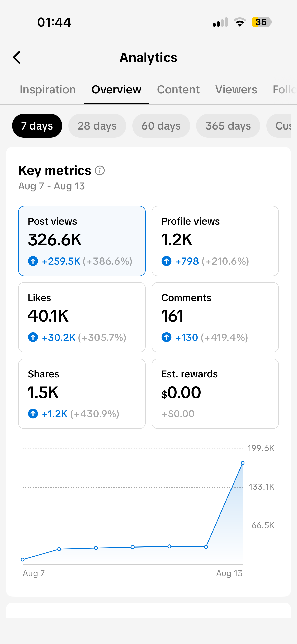Screen dimensions: 297x644
Task: Select the Est. rewards metric card
Action: 215,394
